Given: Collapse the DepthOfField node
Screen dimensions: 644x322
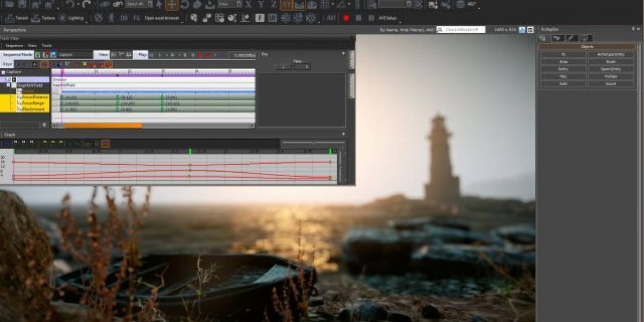Looking at the screenshot, I should pos(9,85).
